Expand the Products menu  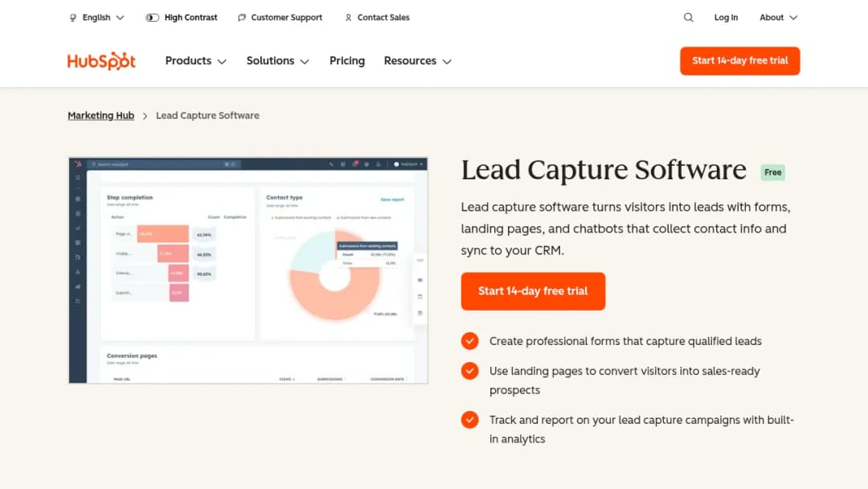click(196, 61)
